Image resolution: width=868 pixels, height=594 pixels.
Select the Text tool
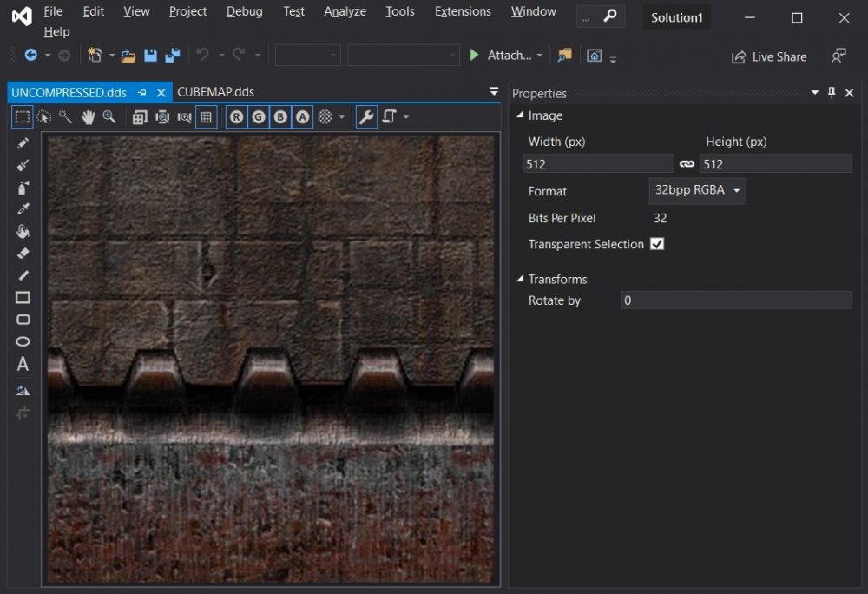23,364
